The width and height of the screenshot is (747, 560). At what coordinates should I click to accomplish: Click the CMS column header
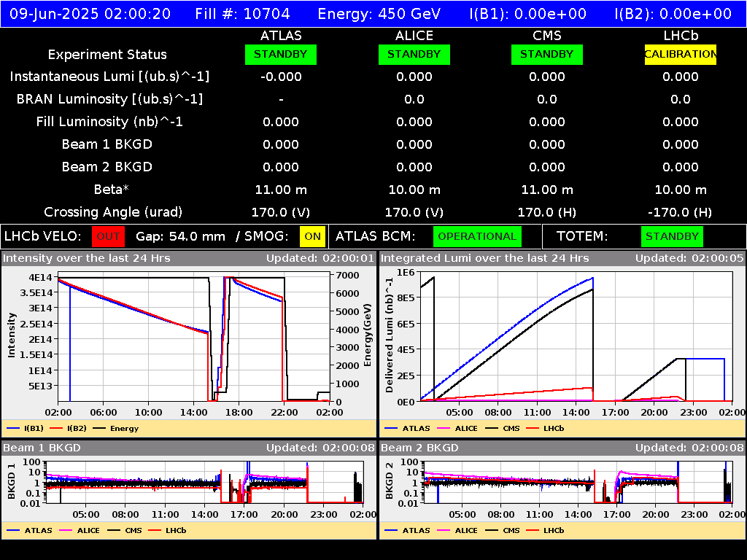(x=547, y=36)
